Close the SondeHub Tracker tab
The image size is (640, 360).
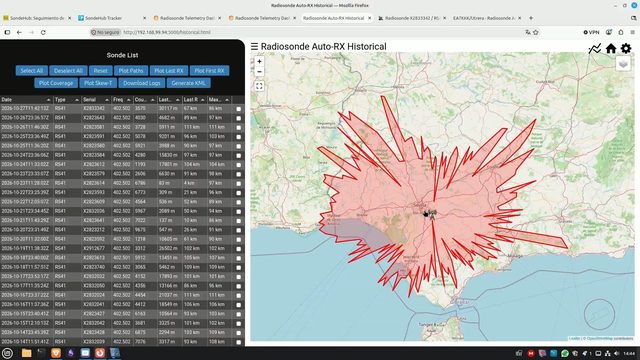coord(144,18)
